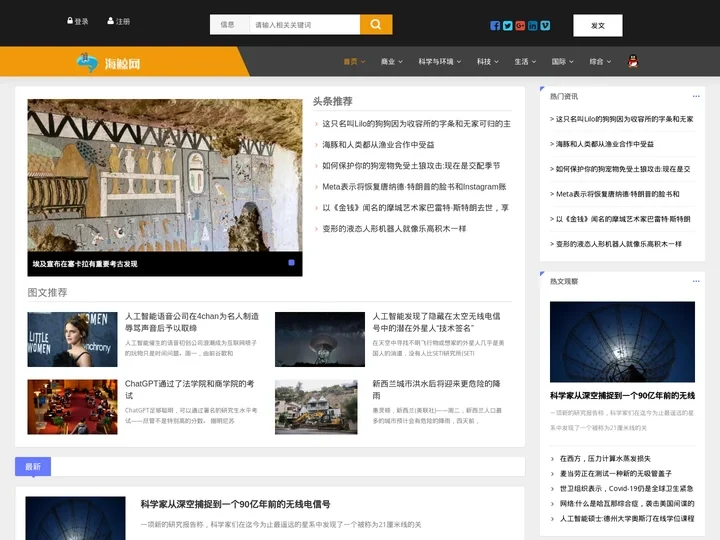The height and width of the screenshot is (540, 720).
Task: Open the 热文观察 radio dish image
Action: coord(622,342)
